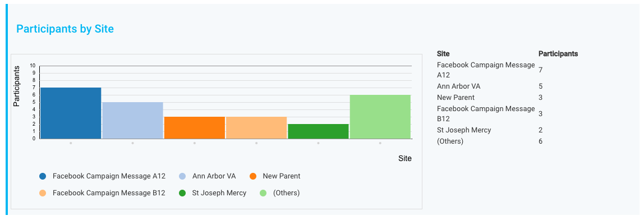Click the Facebook Campaign Message A12 legend dot
The width and height of the screenshot is (644, 220).
click(43, 176)
